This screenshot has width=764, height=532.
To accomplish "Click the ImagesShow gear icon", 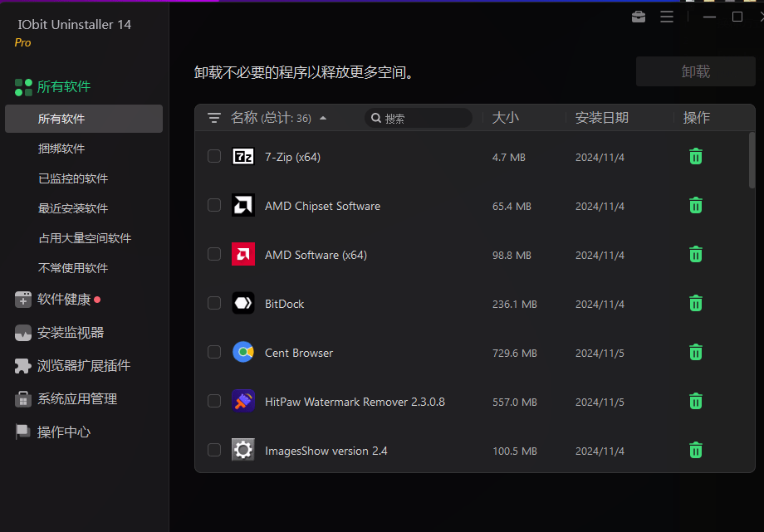I will pyautogui.click(x=243, y=450).
